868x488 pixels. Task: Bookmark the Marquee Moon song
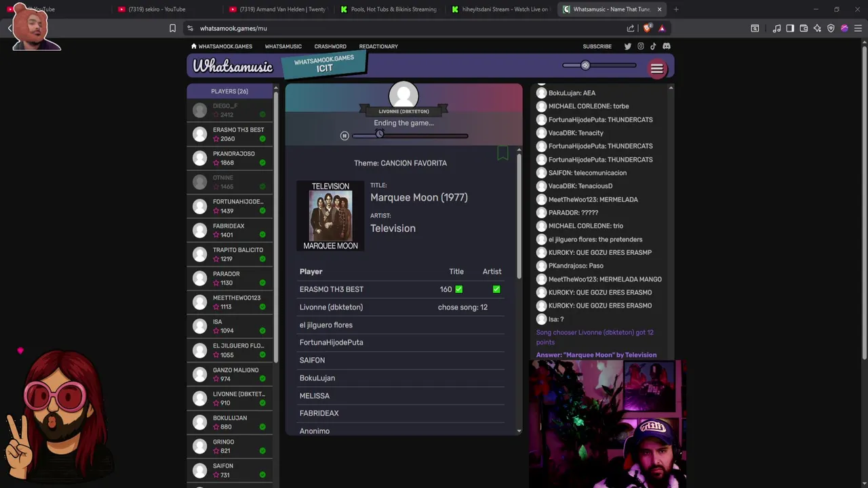[502, 153]
